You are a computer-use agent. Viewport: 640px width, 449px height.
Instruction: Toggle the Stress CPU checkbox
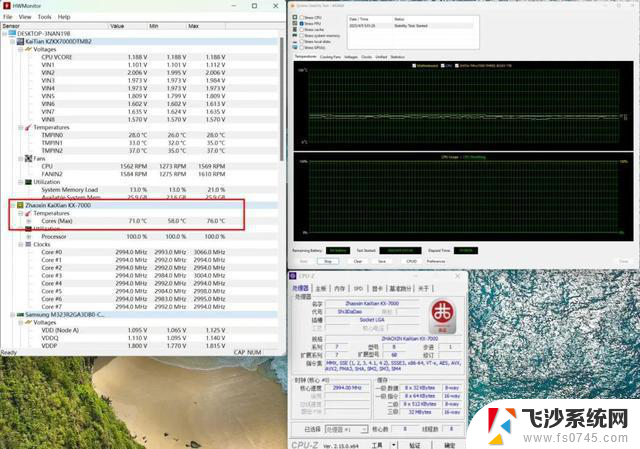pos(302,18)
